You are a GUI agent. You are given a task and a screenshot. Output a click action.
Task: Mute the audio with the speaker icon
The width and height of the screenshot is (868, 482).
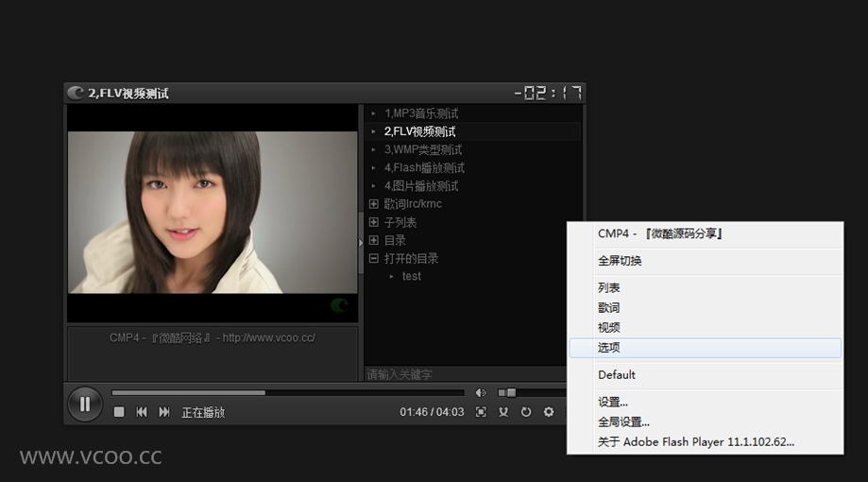(x=481, y=392)
